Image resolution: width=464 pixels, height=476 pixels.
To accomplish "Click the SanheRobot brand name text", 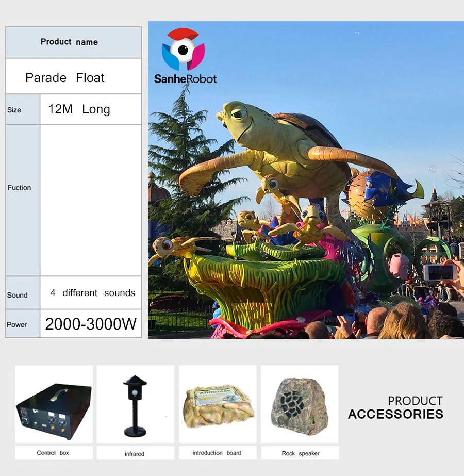I will [185, 79].
